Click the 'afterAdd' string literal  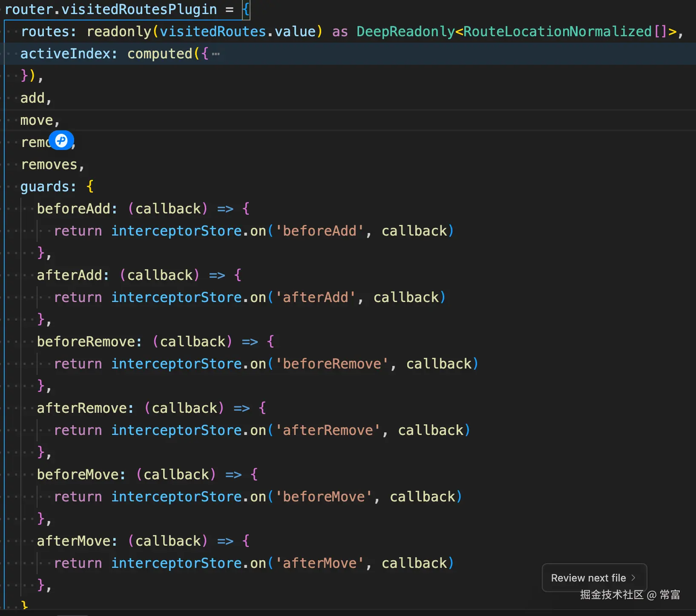pyautogui.click(x=315, y=297)
